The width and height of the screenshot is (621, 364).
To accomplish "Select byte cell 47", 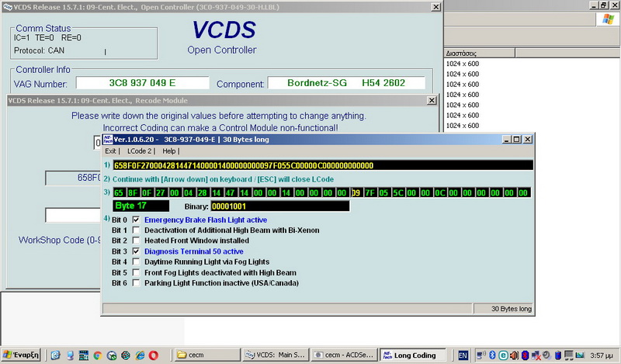I will 230,193.
